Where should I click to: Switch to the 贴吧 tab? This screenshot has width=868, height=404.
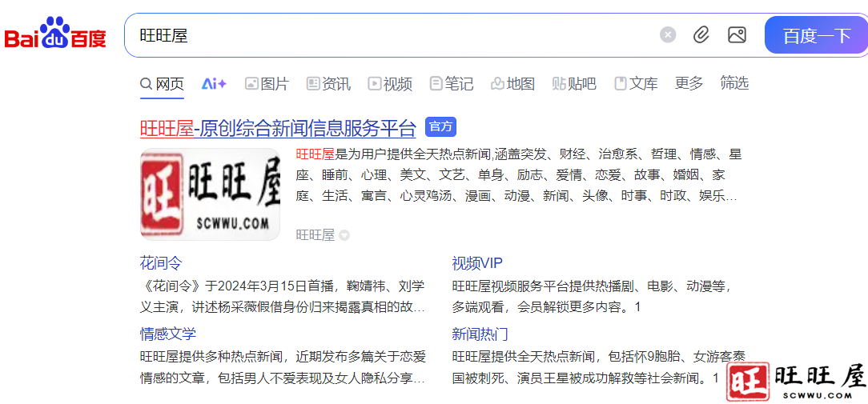pos(574,84)
